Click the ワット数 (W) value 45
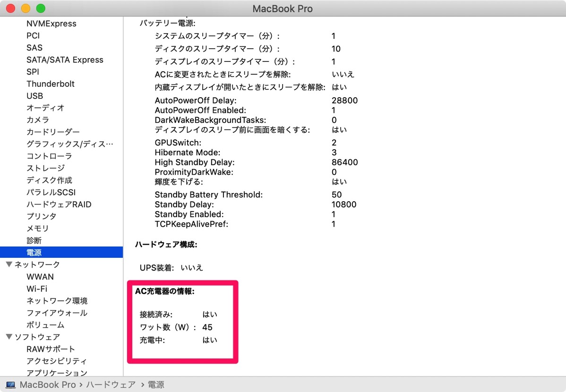The image size is (566, 392). (x=207, y=327)
